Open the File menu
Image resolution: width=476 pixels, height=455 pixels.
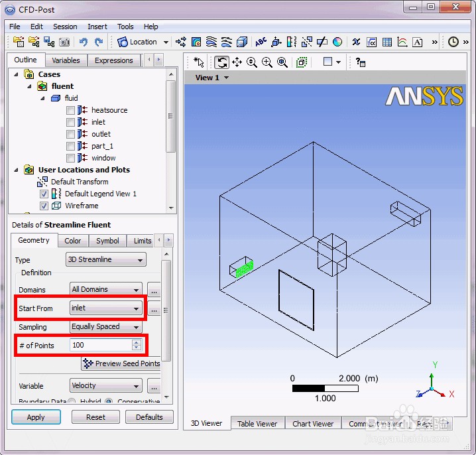click(x=15, y=27)
